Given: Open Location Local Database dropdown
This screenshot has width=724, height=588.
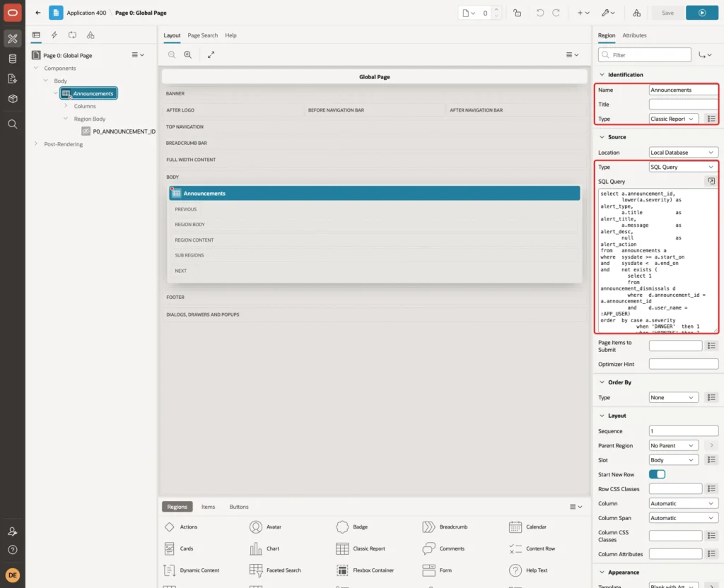Looking at the screenshot, I should click(x=684, y=153).
